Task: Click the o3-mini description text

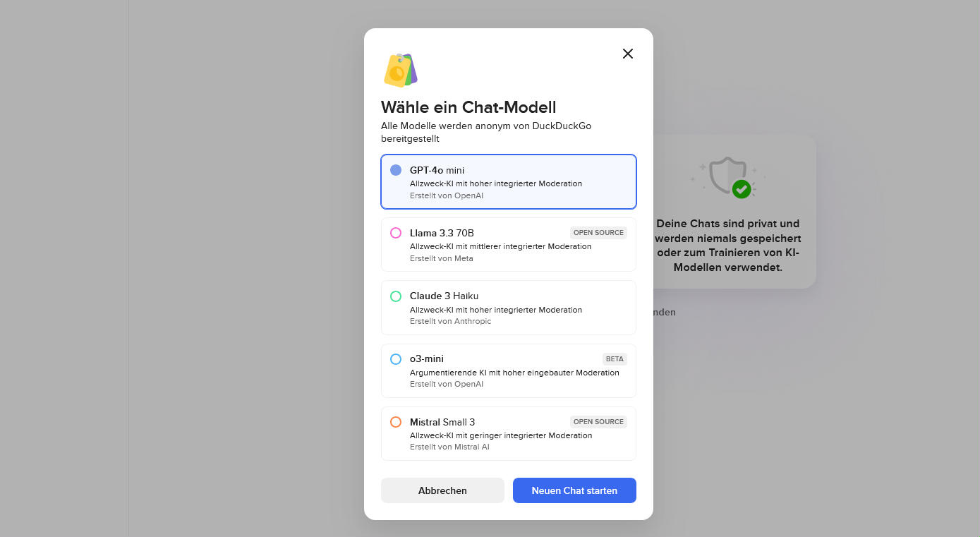Action: (514, 373)
